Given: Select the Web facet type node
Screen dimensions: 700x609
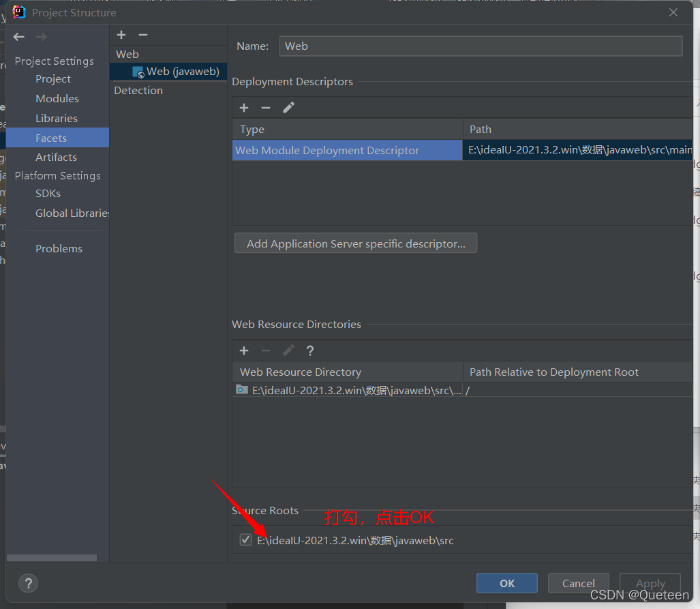Looking at the screenshot, I should click(x=127, y=55).
